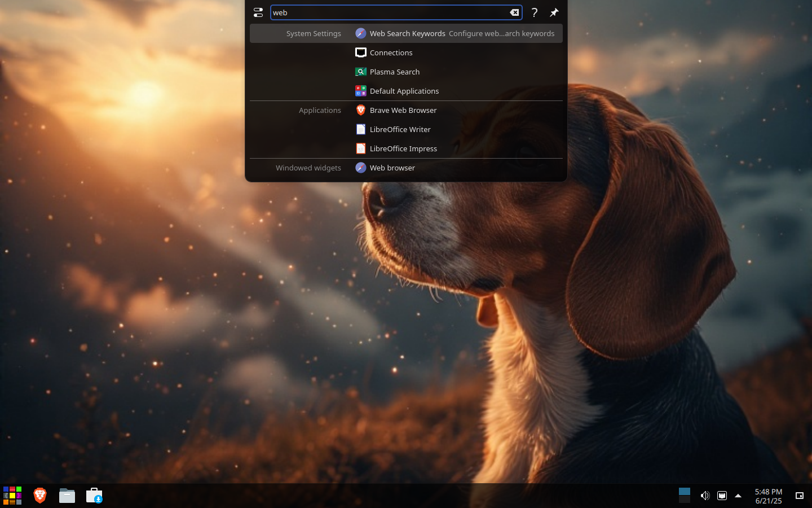The width and height of the screenshot is (812, 508).
Task: Open the Web browser windowed widget
Action: coord(406,168)
